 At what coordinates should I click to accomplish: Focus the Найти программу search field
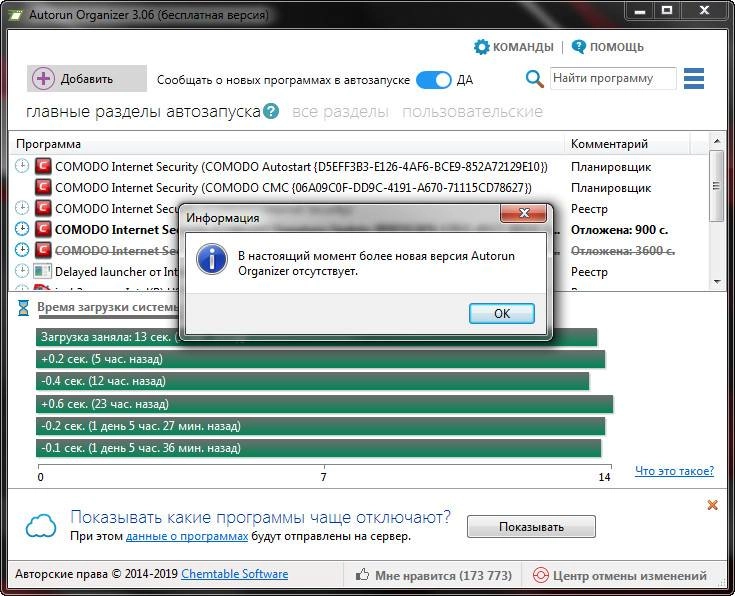(613, 78)
